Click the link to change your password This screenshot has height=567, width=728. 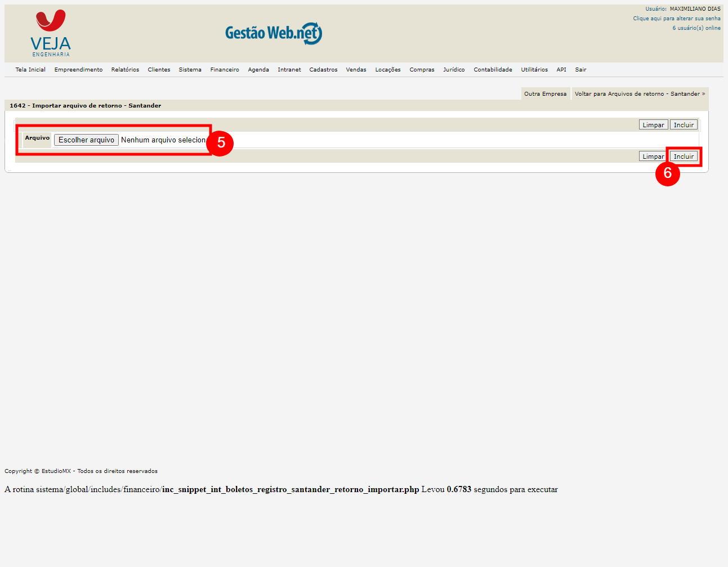point(676,19)
